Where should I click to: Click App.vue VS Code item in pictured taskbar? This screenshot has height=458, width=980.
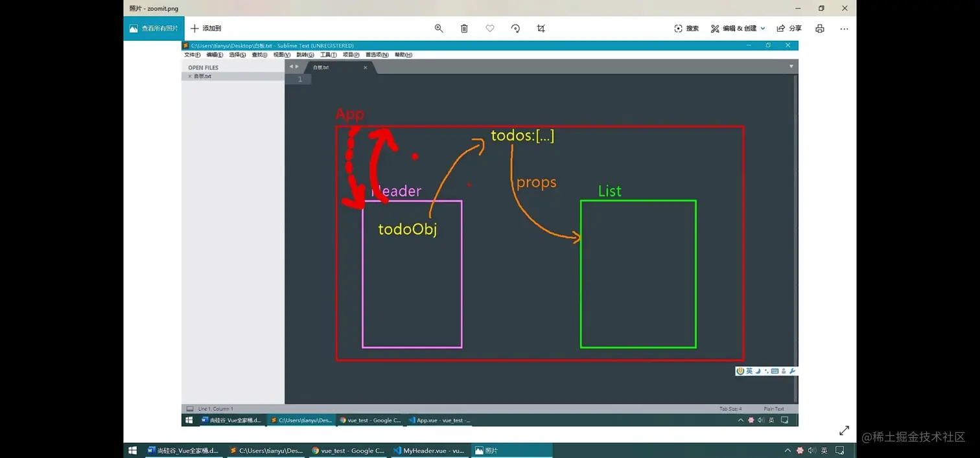pos(439,420)
